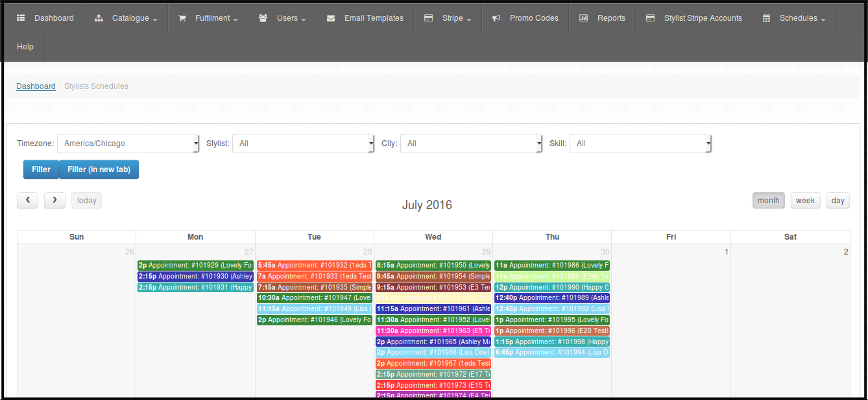Open 11:15a Appointment #101949 (Lisa)
This screenshot has width=868, height=400.
[x=315, y=309]
